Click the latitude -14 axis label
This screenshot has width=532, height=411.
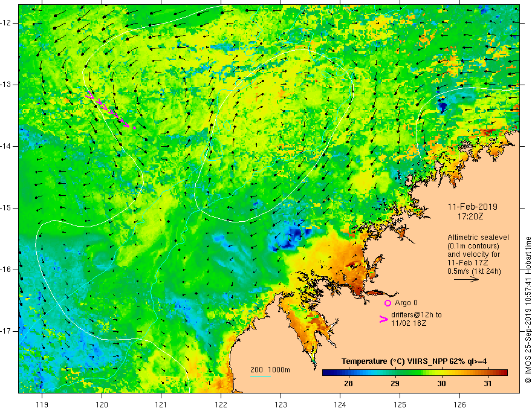coord(6,146)
